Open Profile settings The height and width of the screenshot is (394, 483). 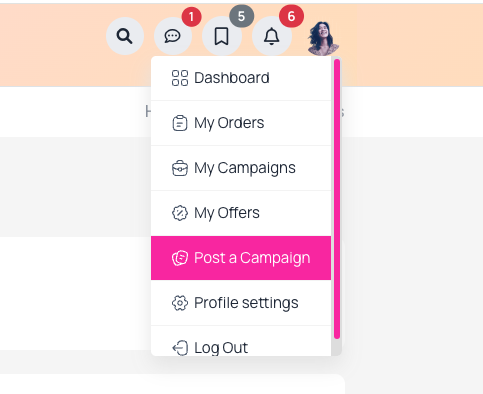click(241, 303)
